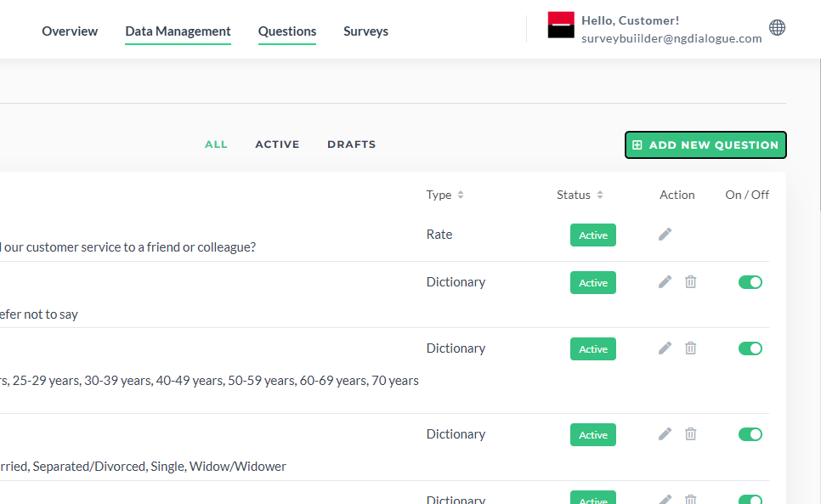This screenshot has height=504, width=821.
Task: Toggle off the 'prefer not to say' question
Action: pos(750,282)
